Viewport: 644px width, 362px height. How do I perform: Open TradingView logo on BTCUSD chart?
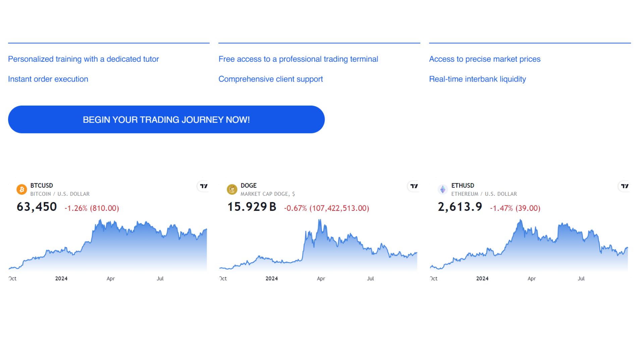203,186
